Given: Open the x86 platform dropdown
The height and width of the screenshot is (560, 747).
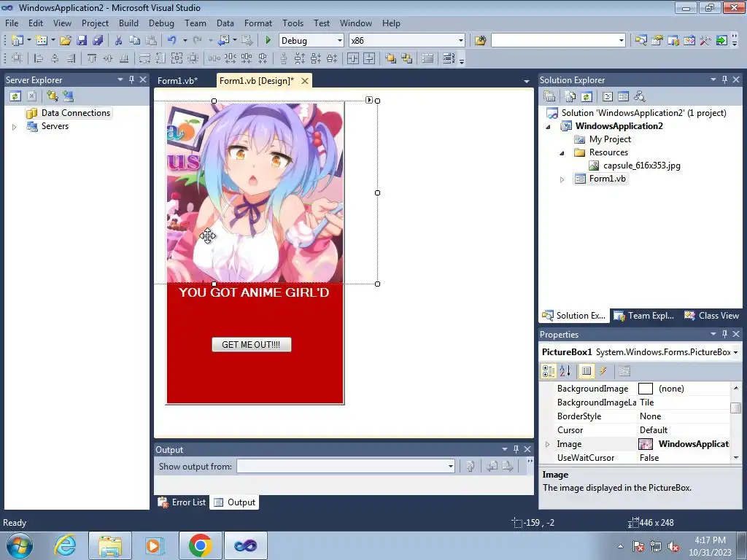Looking at the screenshot, I should [461, 41].
